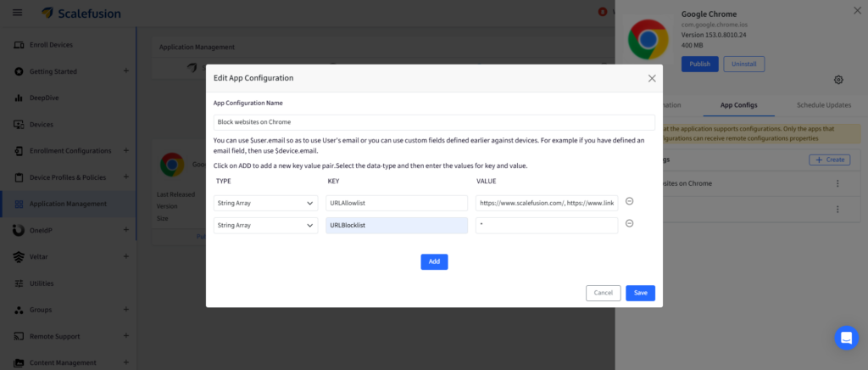Focus the value field containing asterisk

tap(547, 226)
